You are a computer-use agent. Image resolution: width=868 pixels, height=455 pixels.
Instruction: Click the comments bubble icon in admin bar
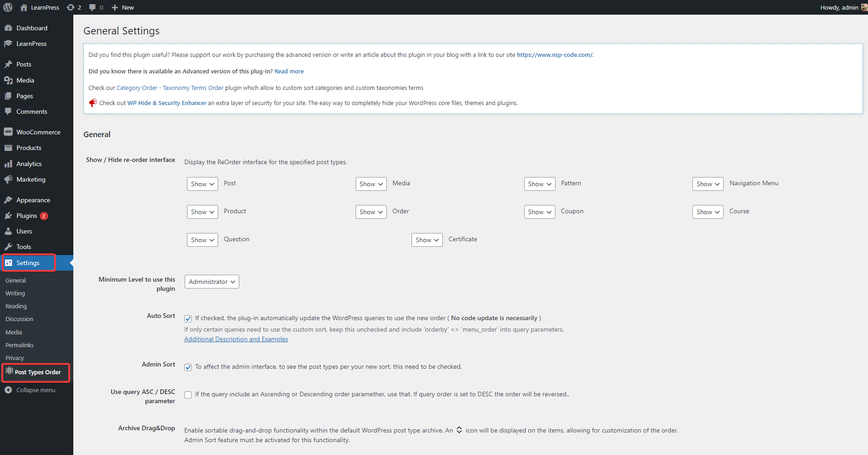click(x=93, y=7)
